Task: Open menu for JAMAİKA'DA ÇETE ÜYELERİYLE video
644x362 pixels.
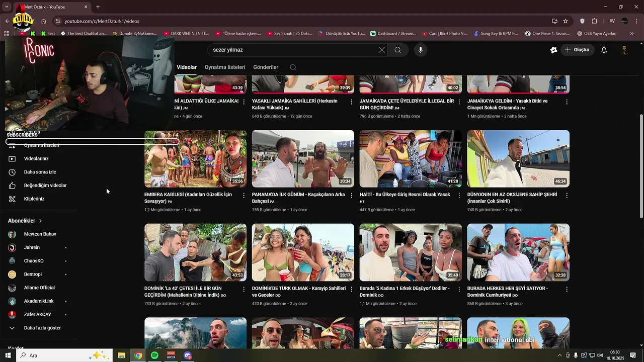Action: coord(459,102)
